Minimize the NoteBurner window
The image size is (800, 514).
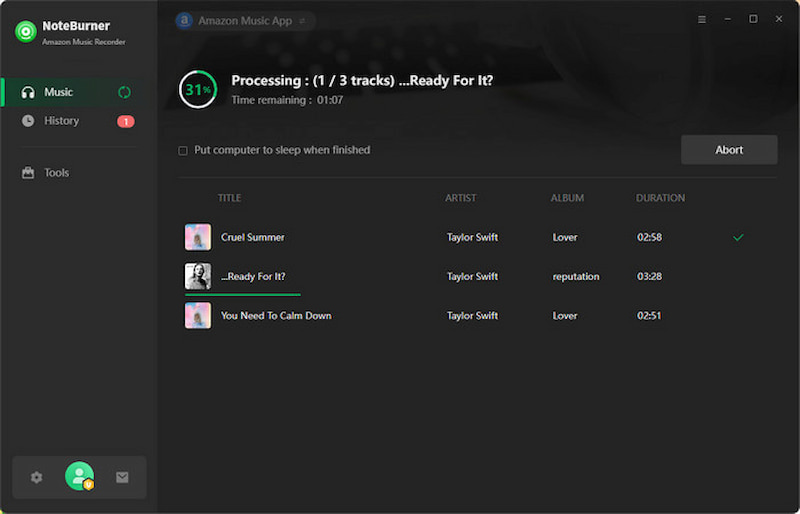point(728,19)
